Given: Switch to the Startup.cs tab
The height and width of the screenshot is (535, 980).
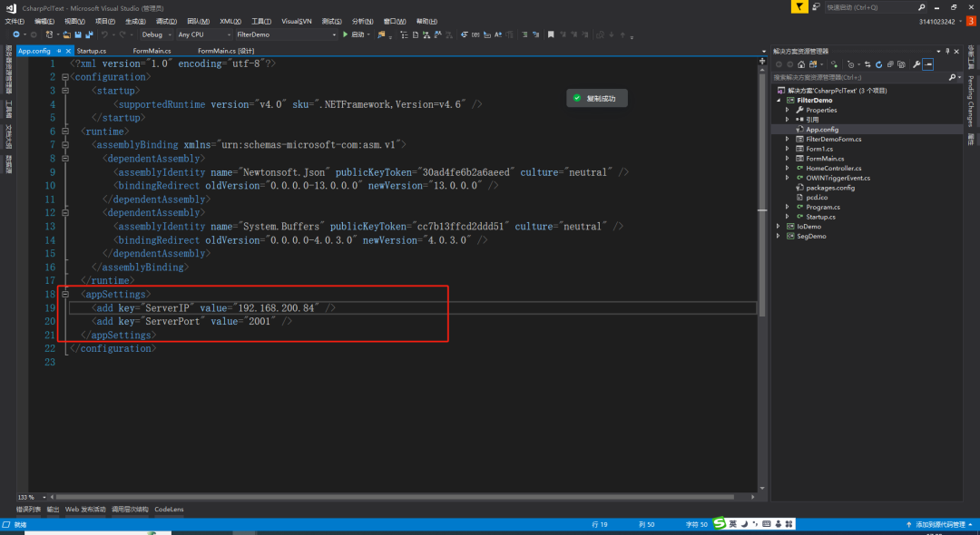Looking at the screenshot, I should (92, 52).
